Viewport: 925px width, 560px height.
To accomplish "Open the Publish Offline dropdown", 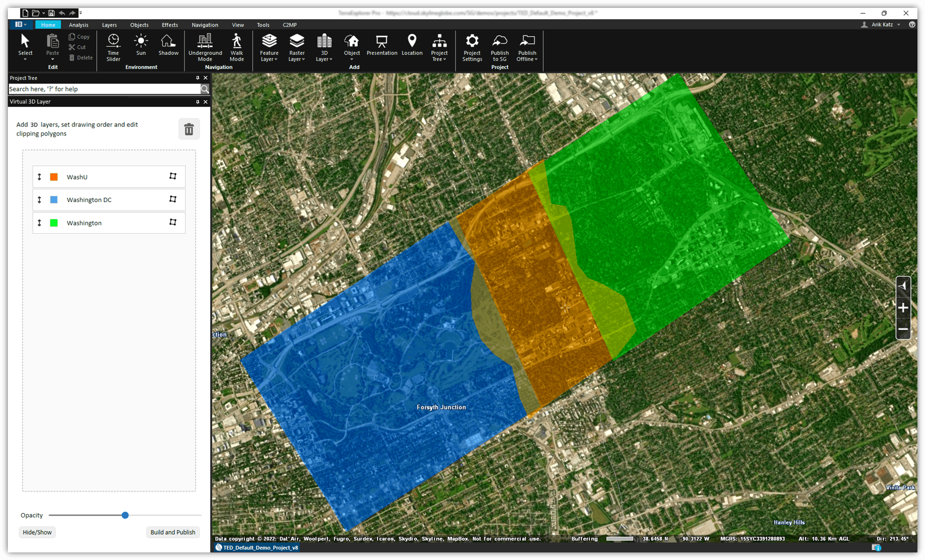I will tap(527, 48).
